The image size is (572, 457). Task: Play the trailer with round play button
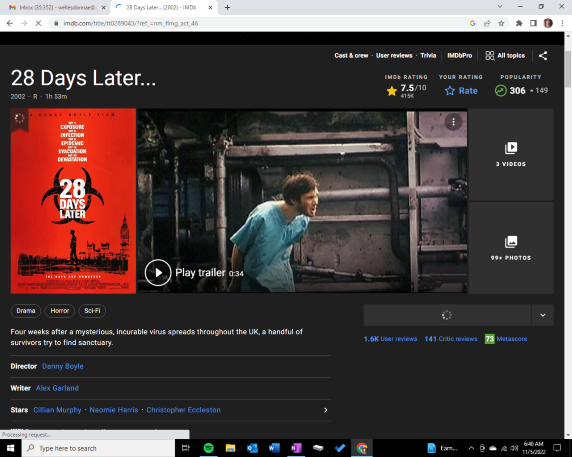[x=158, y=272]
